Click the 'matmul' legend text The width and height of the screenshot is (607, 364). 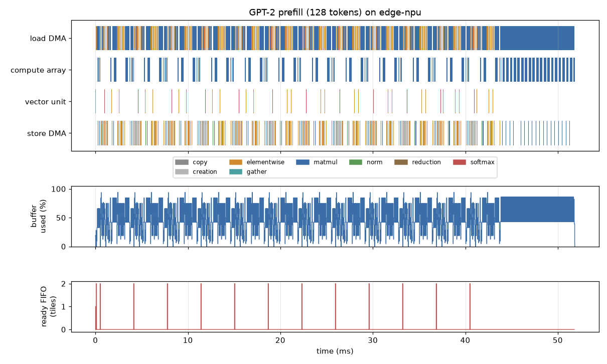[325, 162]
